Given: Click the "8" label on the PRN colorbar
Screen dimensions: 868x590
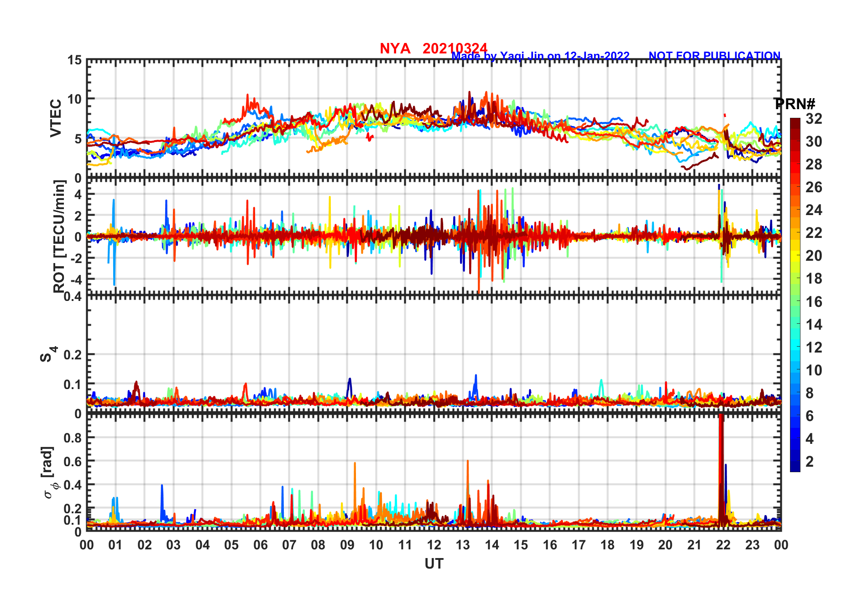Looking at the screenshot, I should click(x=810, y=393).
